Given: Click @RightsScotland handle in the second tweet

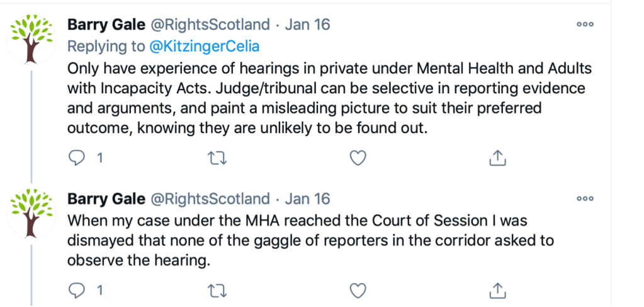Looking at the screenshot, I should (x=208, y=199).
